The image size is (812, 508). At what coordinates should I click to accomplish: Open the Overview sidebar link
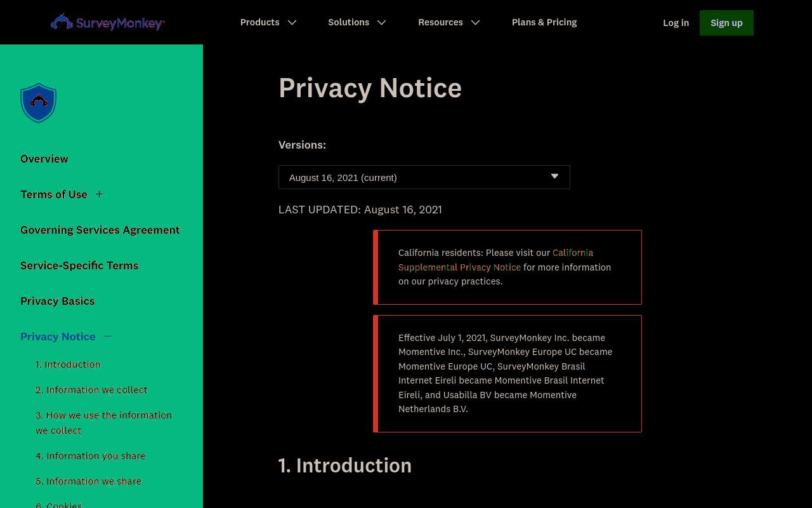click(x=44, y=159)
